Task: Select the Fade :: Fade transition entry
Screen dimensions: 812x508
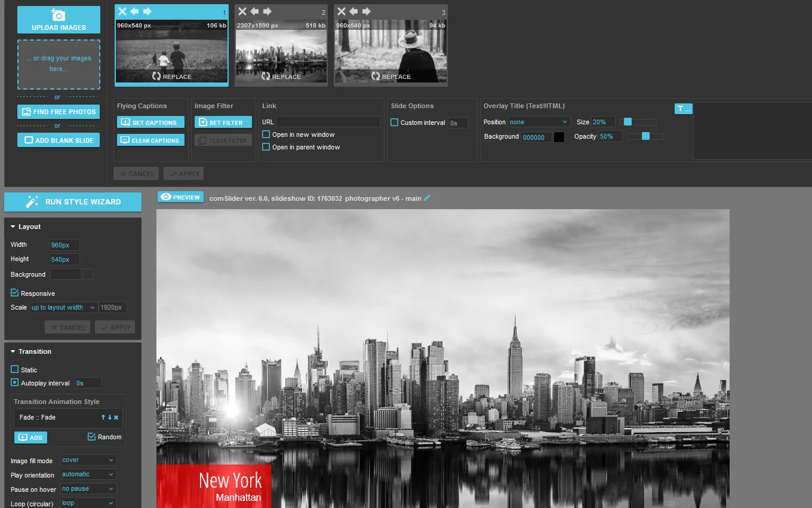Action: click(x=68, y=418)
